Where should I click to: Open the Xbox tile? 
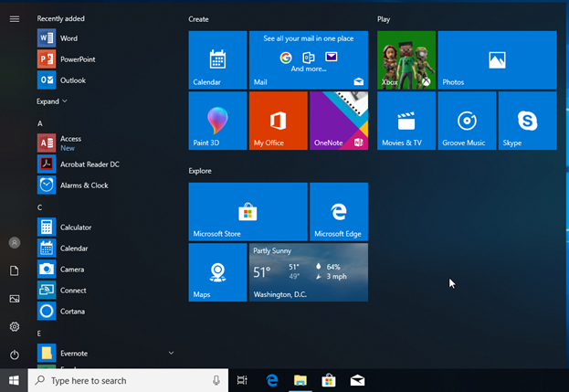pos(406,60)
